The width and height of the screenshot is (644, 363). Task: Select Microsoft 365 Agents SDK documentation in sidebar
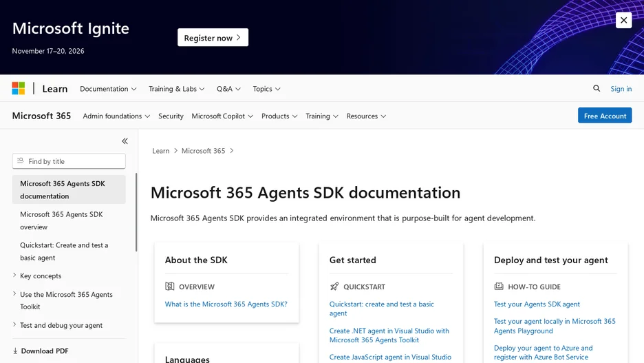click(x=69, y=189)
